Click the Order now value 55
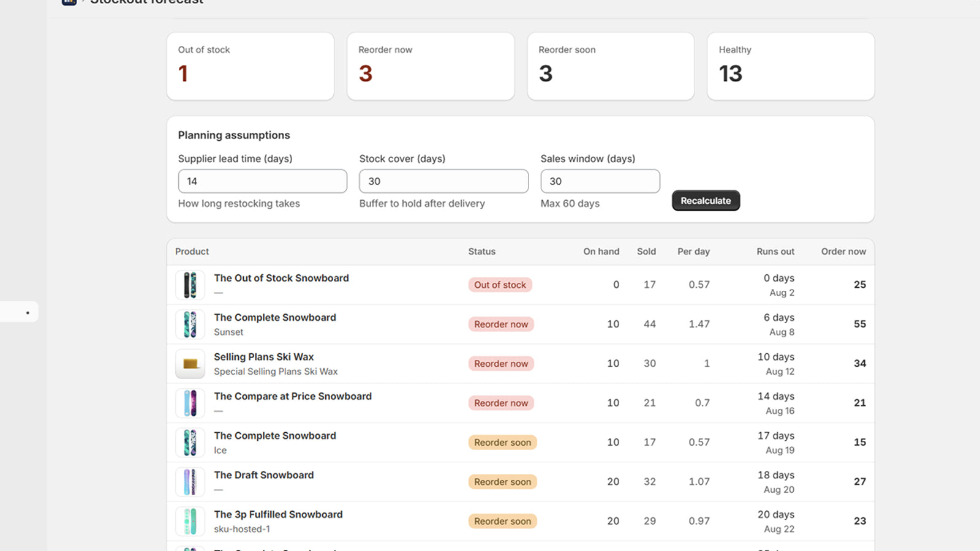Screen dimensions: 980x551 (x=860, y=324)
